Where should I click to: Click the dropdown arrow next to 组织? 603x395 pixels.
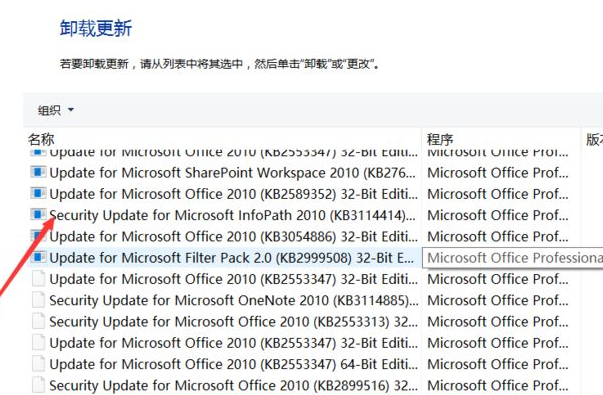click(71, 110)
